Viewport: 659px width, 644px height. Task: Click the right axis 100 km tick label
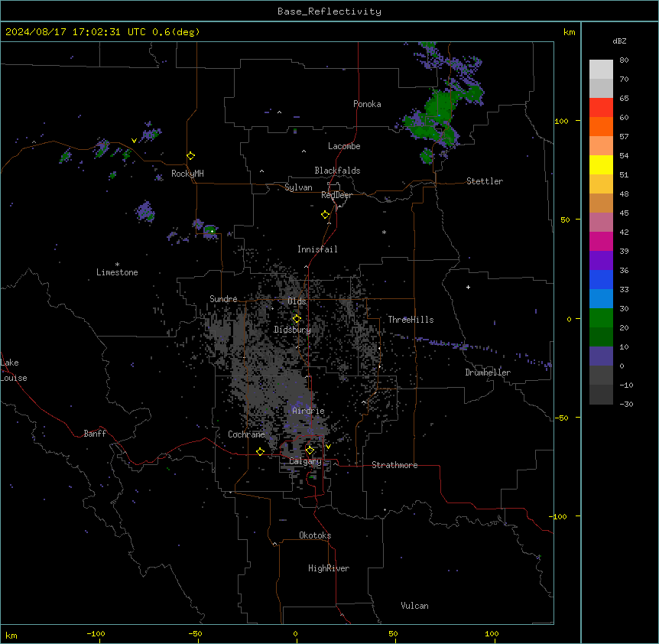pos(561,121)
